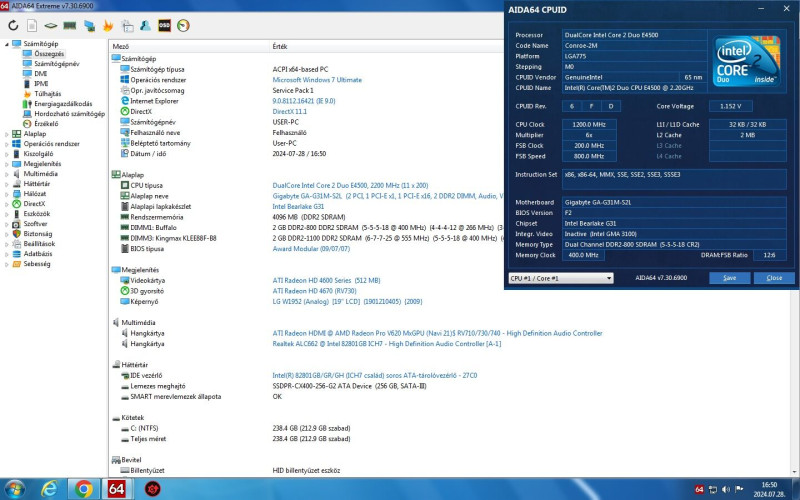Open the CPU #1 / Core #1 dropdown
Screen dimensions: 800x500
[x=561, y=278]
